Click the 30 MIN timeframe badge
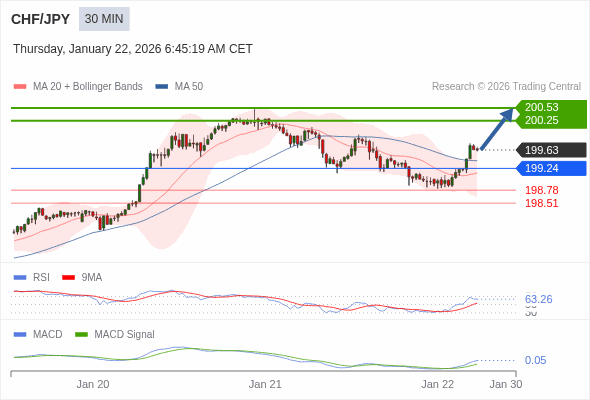This screenshot has height=400, width=590. point(104,19)
